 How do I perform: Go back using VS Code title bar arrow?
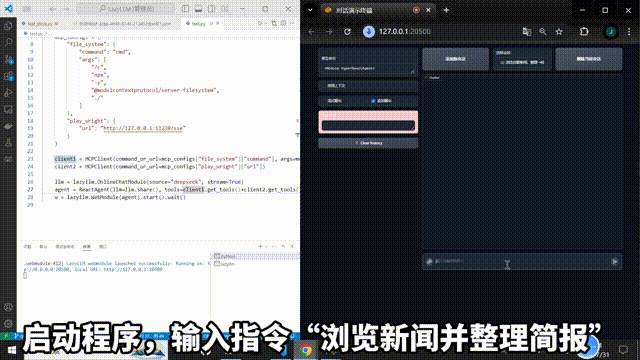pos(53,9)
